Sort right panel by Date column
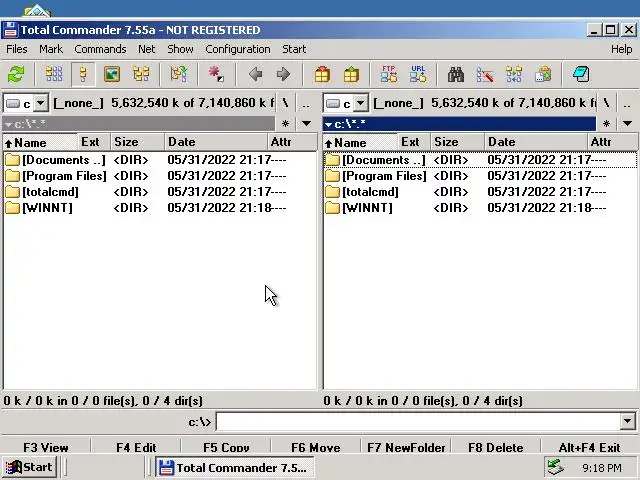Screen dimensions: 640x480 [536, 142]
